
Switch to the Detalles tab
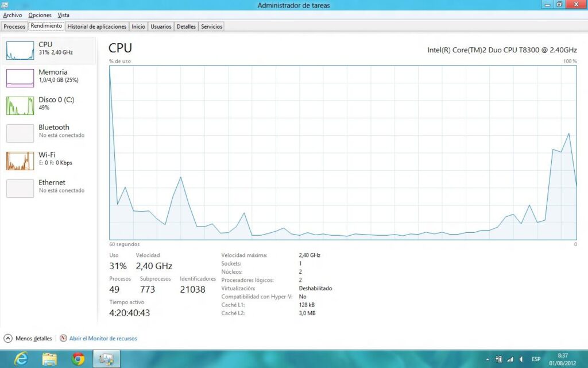click(186, 26)
